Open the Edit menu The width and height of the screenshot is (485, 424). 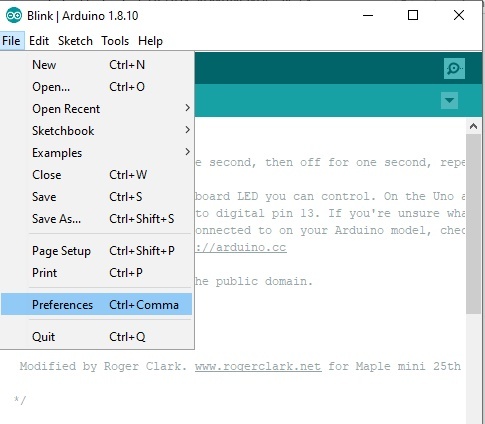pos(39,41)
